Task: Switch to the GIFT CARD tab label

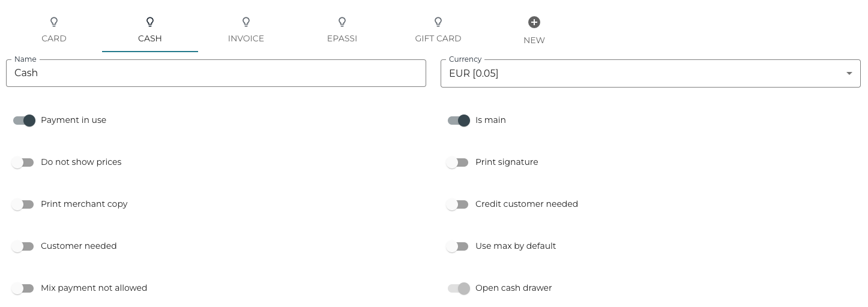Action: coord(438,38)
